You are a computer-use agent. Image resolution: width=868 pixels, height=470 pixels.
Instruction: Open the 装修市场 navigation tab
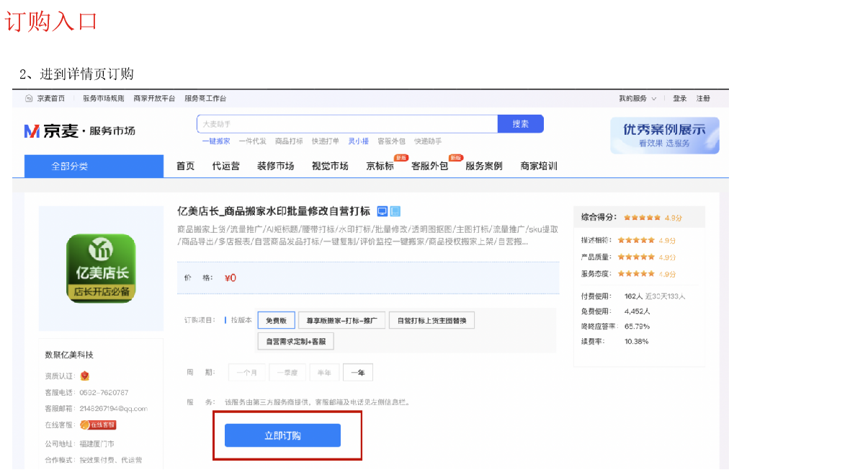275,166
